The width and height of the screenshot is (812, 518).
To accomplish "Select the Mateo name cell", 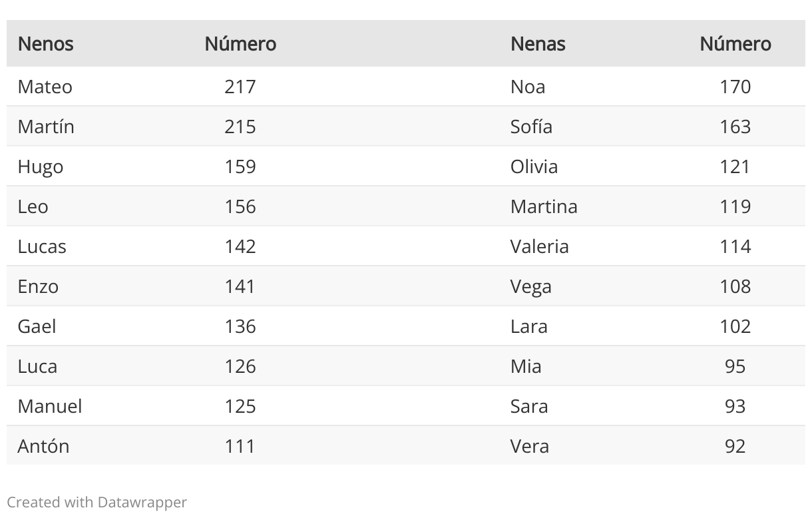I will (x=45, y=87).
